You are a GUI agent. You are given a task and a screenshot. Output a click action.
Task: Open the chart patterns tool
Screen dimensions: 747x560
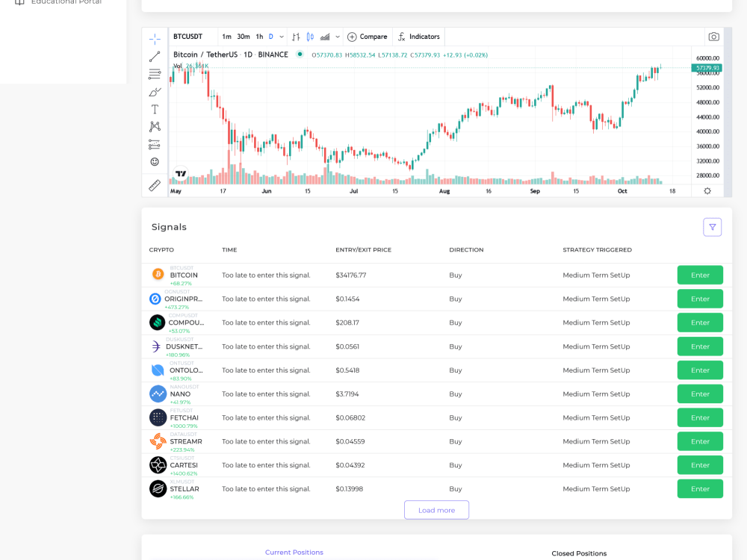click(155, 127)
